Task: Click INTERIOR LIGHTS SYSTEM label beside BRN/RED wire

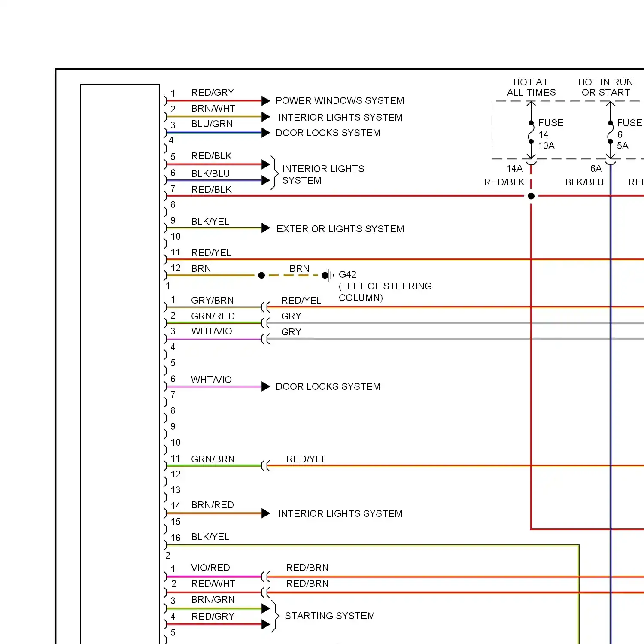Action: [x=340, y=513]
